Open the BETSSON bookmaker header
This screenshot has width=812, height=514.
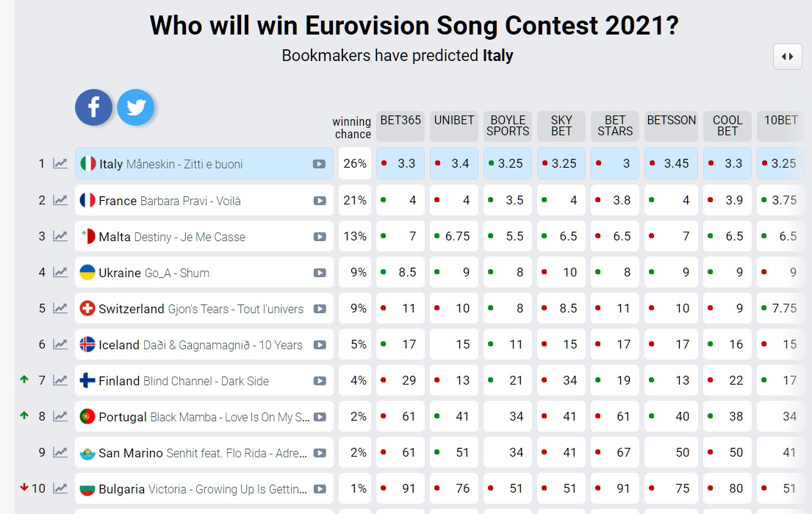click(671, 126)
